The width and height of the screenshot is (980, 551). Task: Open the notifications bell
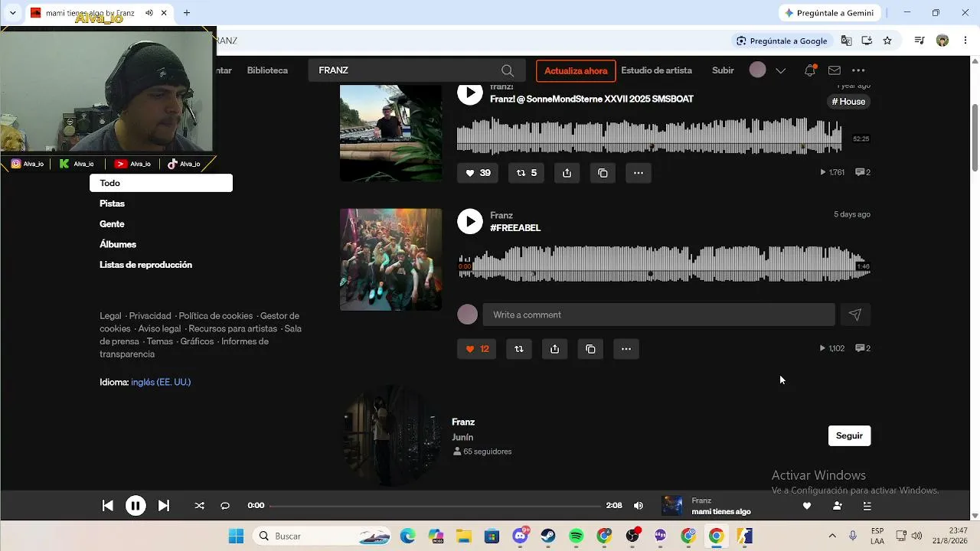click(x=810, y=70)
